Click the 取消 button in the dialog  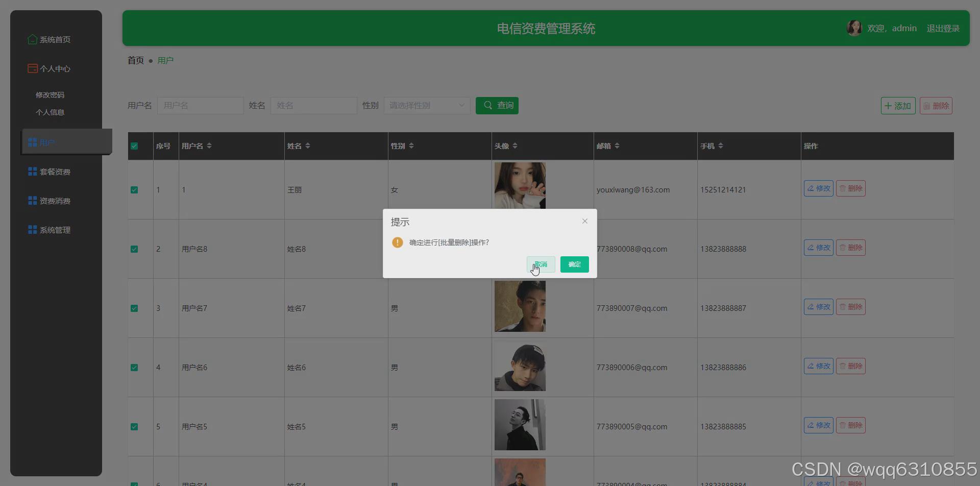[541, 264]
